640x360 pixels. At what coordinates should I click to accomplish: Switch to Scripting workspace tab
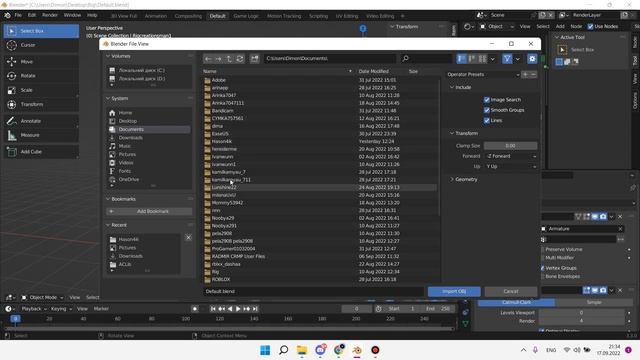318,16
